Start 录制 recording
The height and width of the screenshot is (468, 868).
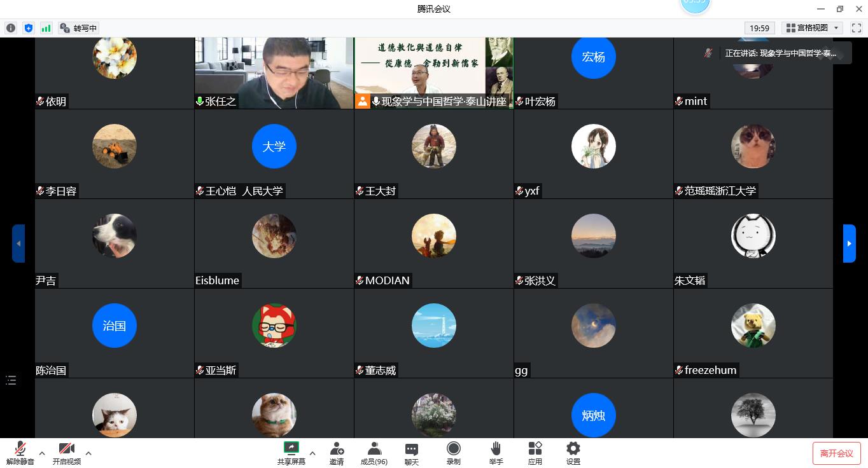click(453, 453)
